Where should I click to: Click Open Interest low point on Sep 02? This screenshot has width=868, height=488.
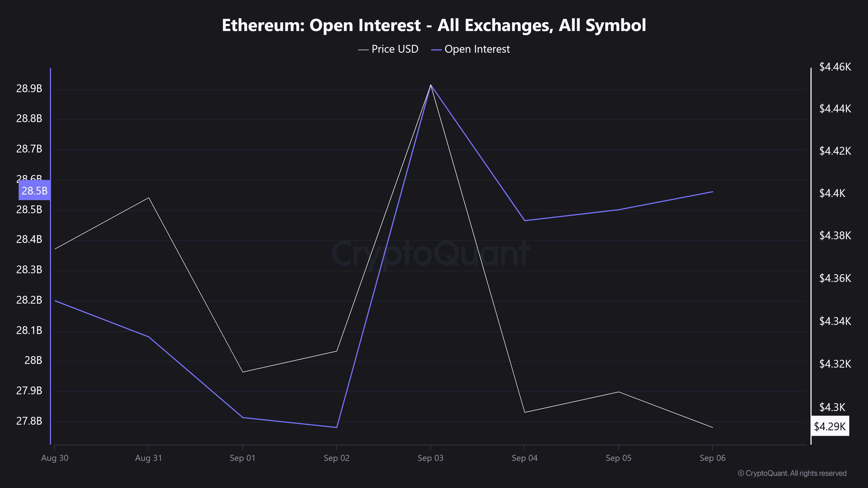click(337, 427)
